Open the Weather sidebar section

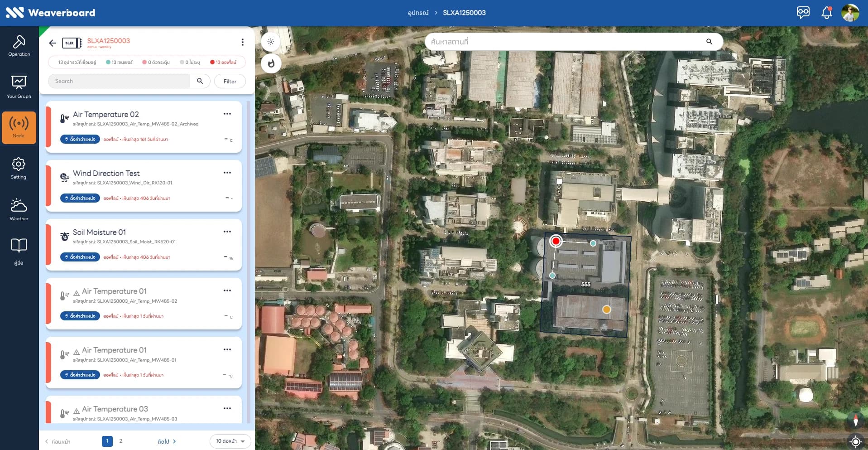pos(19,209)
